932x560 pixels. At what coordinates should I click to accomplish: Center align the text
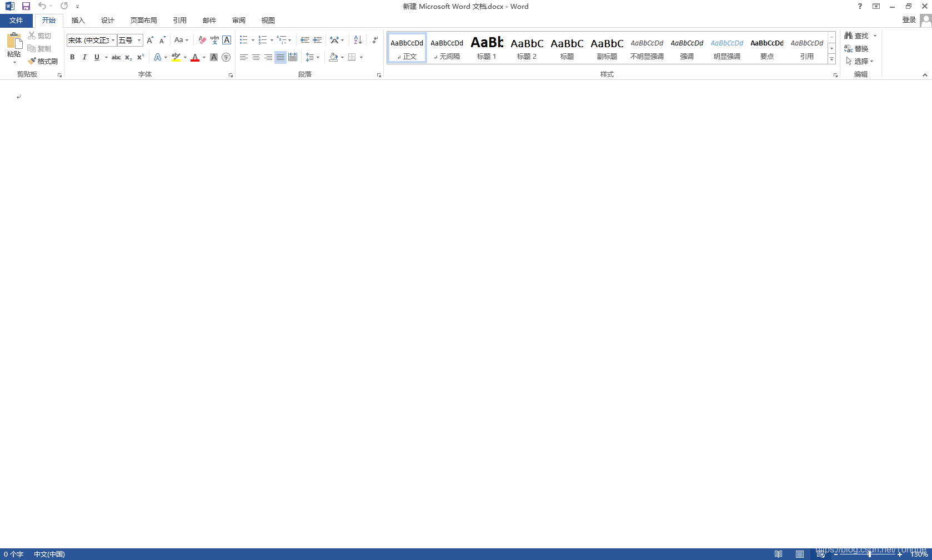click(256, 57)
